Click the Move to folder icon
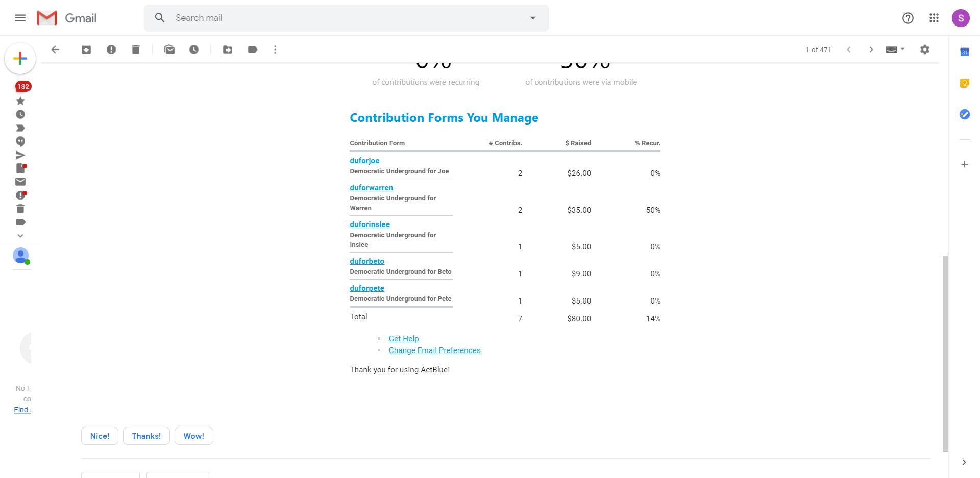This screenshot has height=478, width=980. [x=228, y=49]
